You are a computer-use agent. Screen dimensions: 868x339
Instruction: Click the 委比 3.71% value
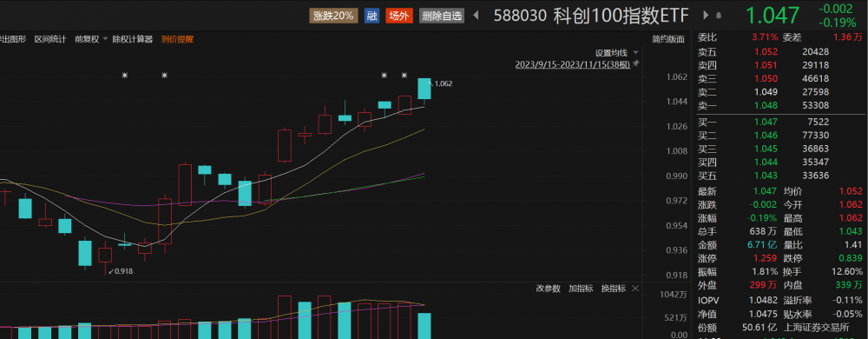[765, 37]
